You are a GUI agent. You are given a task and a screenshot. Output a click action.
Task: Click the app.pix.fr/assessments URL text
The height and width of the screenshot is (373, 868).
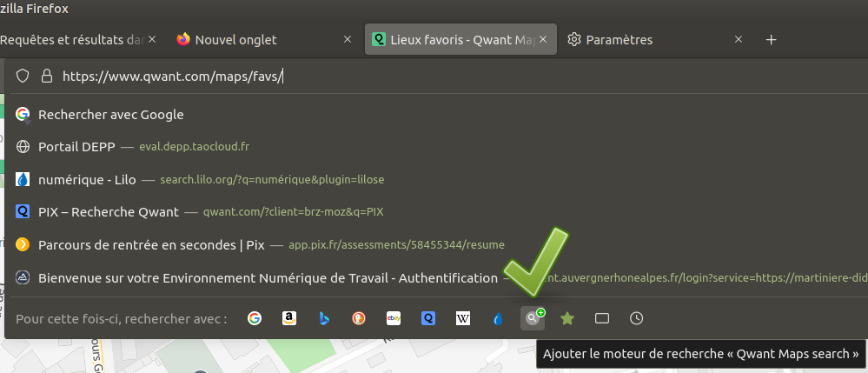396,244
